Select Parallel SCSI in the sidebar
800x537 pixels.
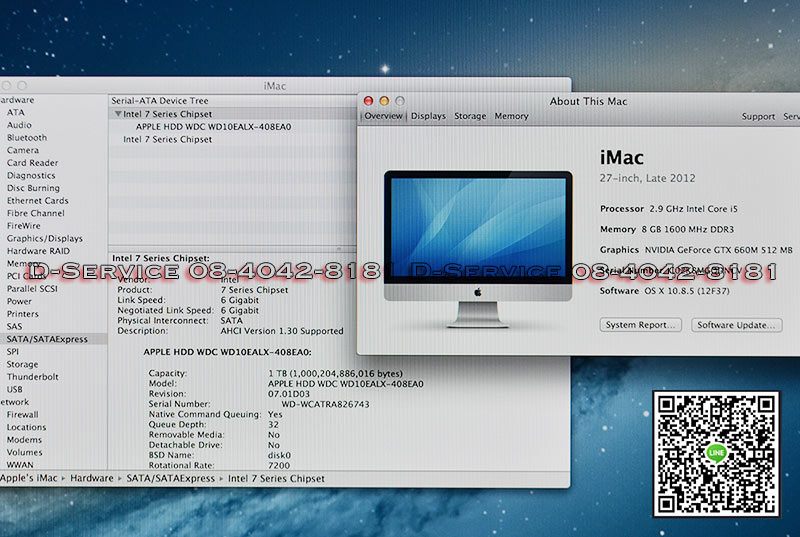[x=32, y=289]
